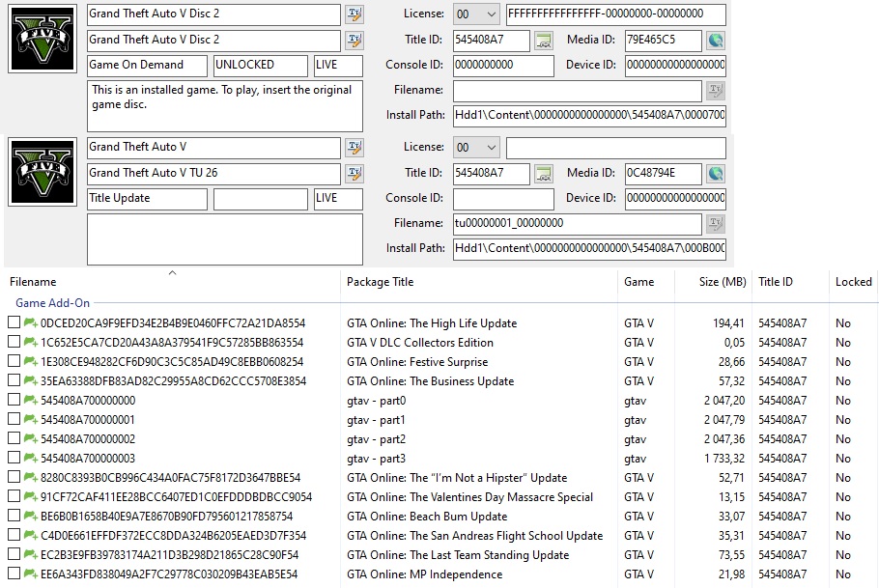Image resolution: width=879 pixels, height=588 pixels.
Task: Click text icon next to empty Filename field
Action: point(716,90)
